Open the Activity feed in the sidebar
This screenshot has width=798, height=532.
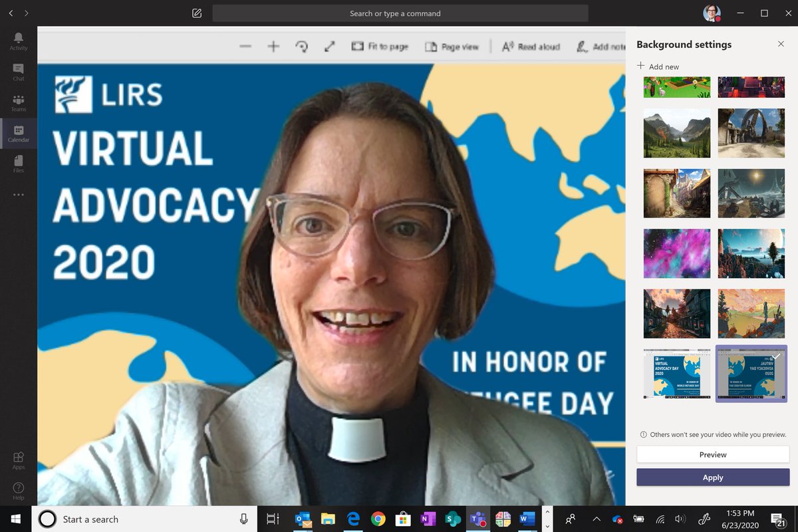(18, 41)
